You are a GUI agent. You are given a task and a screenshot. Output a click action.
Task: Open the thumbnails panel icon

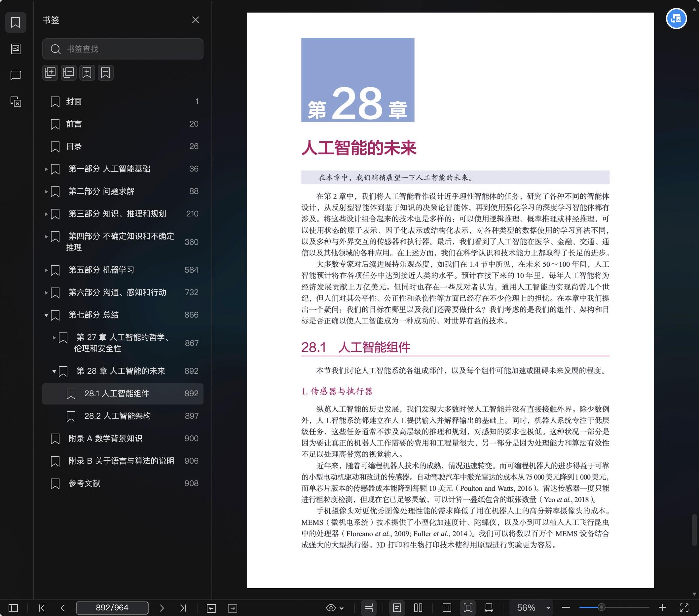coord(16,49)
